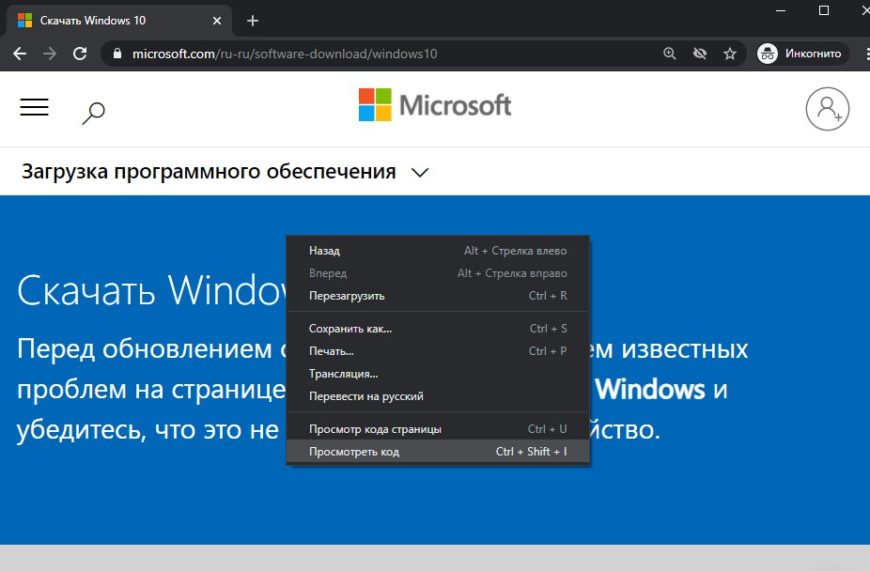The height and width of the screenshot is (571, 870).
Task: Click the padlock site info icon
Action: 117,53
